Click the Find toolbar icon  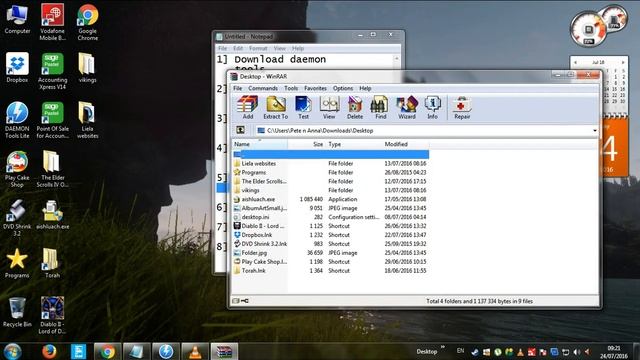pyautogui.click(x=380, y=108)
